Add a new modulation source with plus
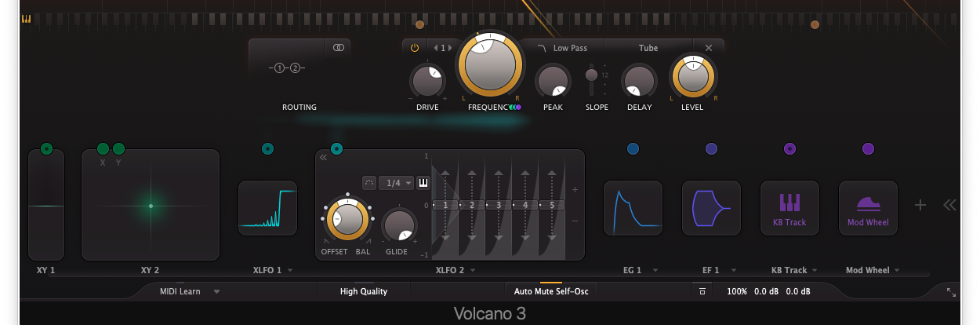Screen dimensions: 980x325 point(920,205)
